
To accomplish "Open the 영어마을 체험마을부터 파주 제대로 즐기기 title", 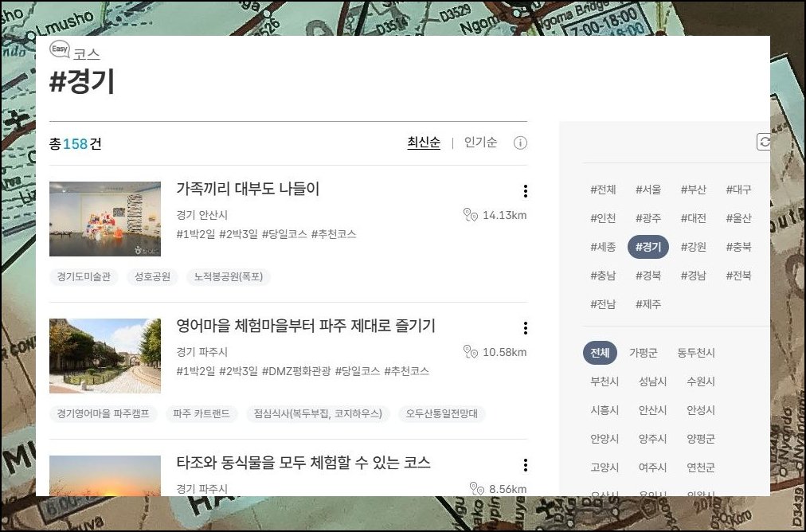I will click(306, 326).
